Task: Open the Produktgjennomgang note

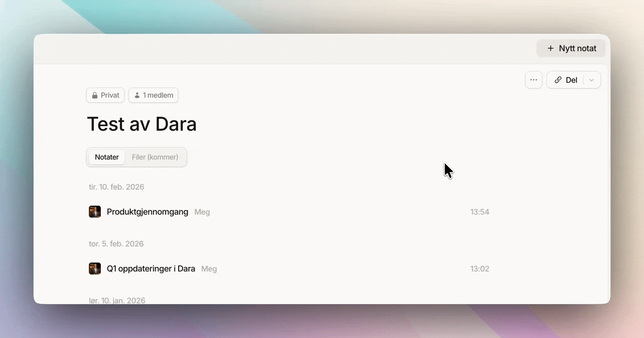Action: tap(147, 212)
